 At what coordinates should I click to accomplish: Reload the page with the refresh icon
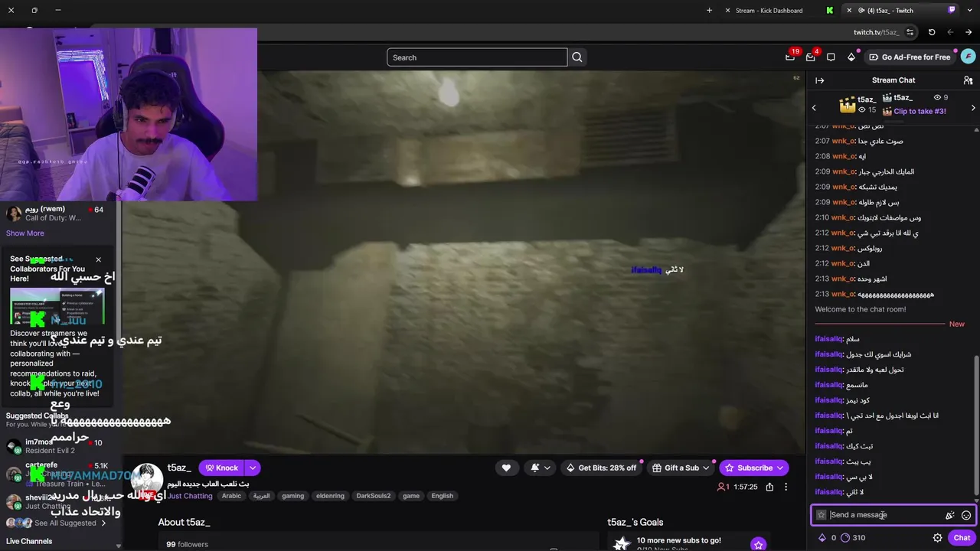pos(932,32)
